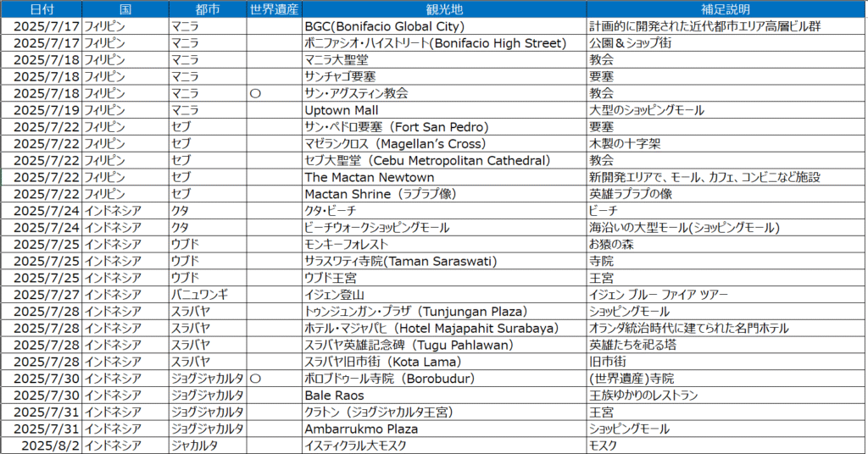Click The Mactan Newtown cell

coord(369,177)
